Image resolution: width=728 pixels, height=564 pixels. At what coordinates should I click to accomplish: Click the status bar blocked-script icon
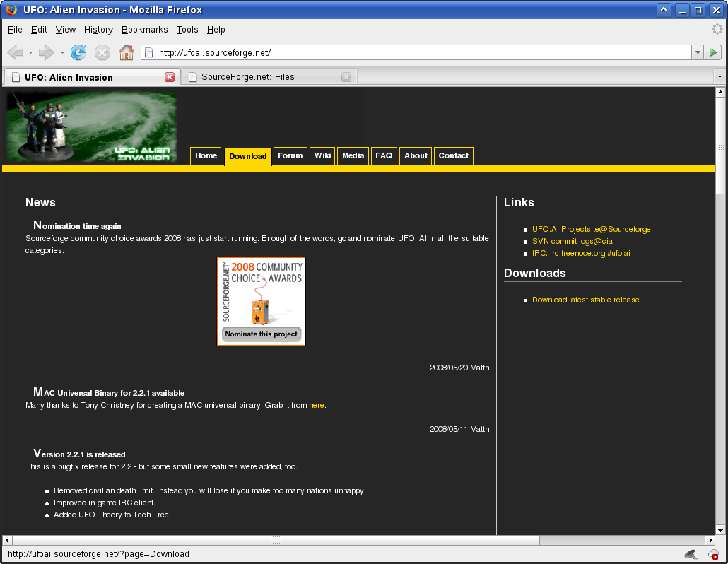click(x=713, y=554)
